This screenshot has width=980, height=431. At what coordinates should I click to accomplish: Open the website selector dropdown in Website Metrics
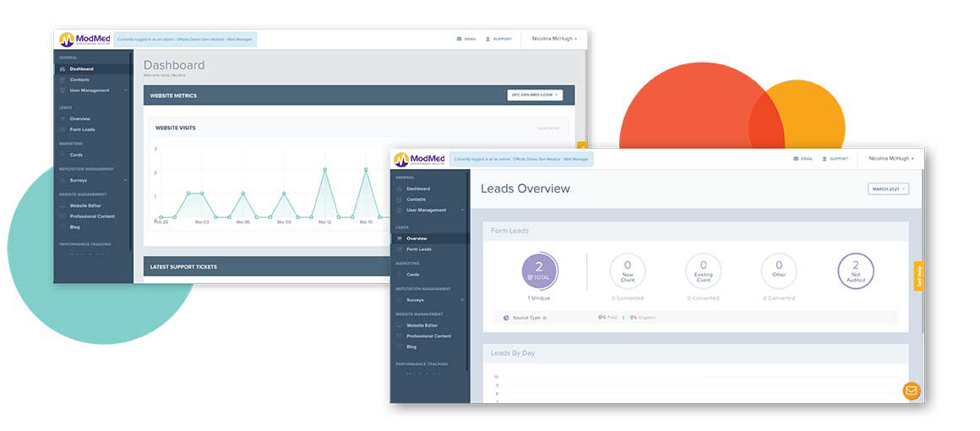coord(535,95)
